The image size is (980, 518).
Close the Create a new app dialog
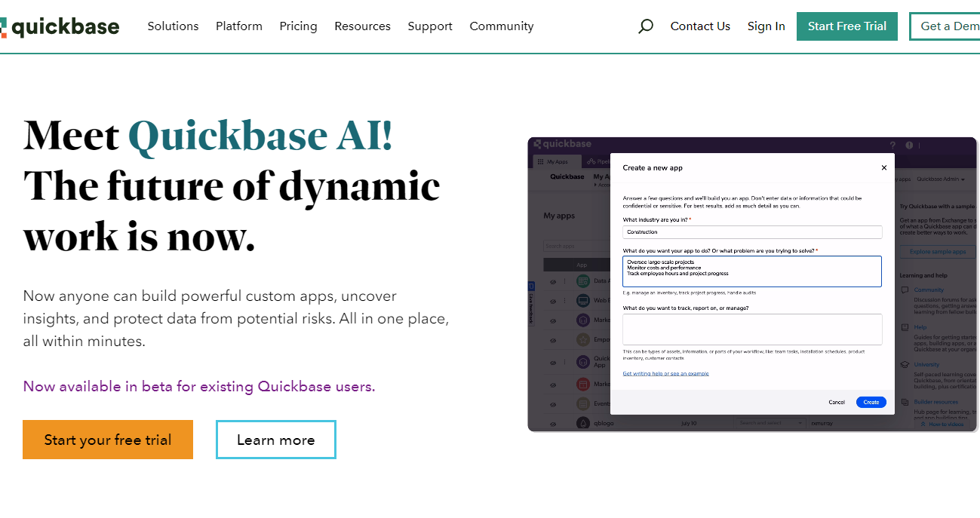tap(884, 167)
